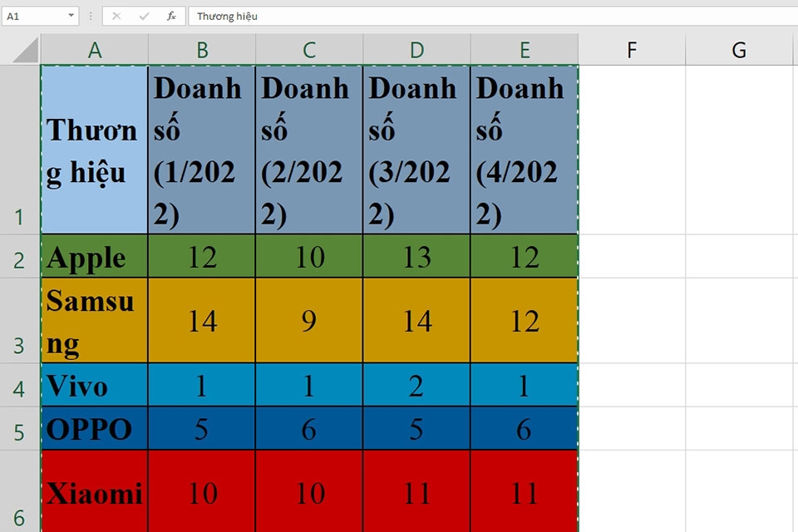798x532 pixels.
Task: Click the Select All corner triangle
Action: pyautogui.click(x=26, y=50)
